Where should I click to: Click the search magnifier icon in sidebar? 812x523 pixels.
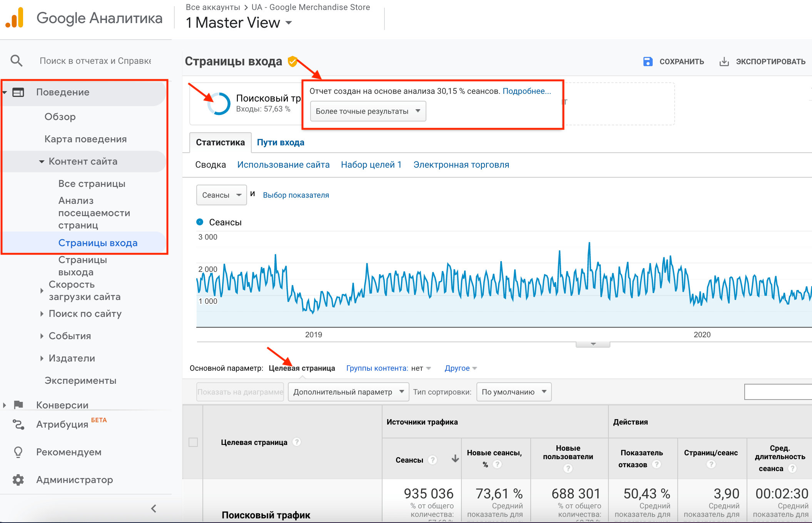[16, 61]
